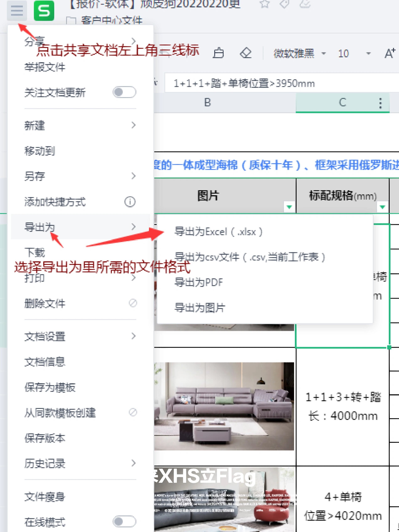The image size is (399, 532).
Task: Click the info icon next to 添加快捷方式
Action: pos(130,202)
